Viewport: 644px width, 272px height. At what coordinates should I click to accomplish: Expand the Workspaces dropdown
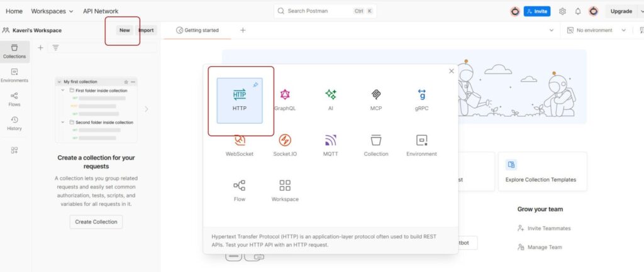[52, 11]
